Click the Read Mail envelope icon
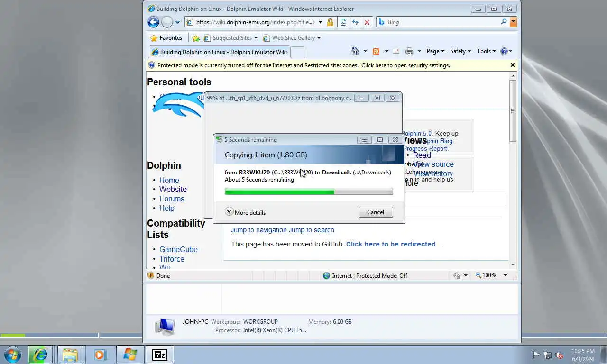 click(396, 51)
